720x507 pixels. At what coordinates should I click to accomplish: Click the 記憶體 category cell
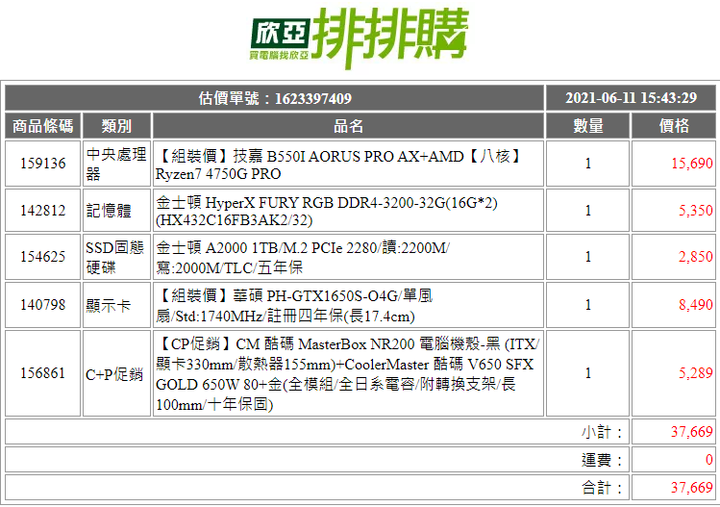pyautogui.click(x=117, y=210)
